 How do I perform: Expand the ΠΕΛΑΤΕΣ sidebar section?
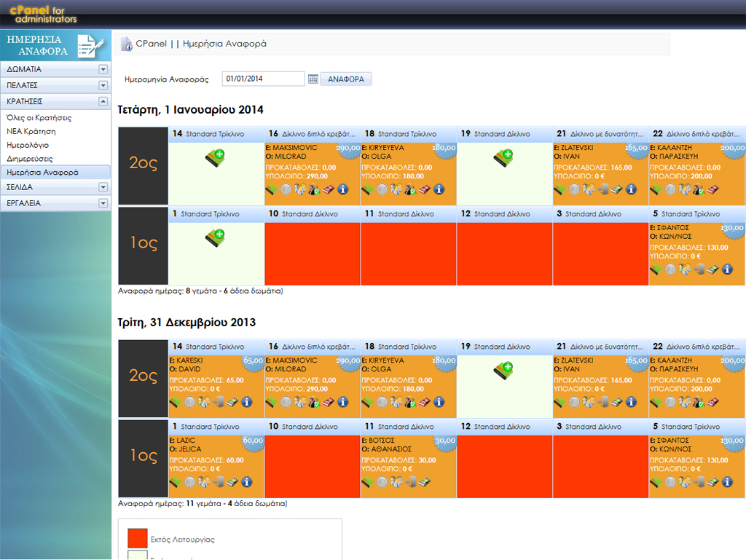point(103,86)
